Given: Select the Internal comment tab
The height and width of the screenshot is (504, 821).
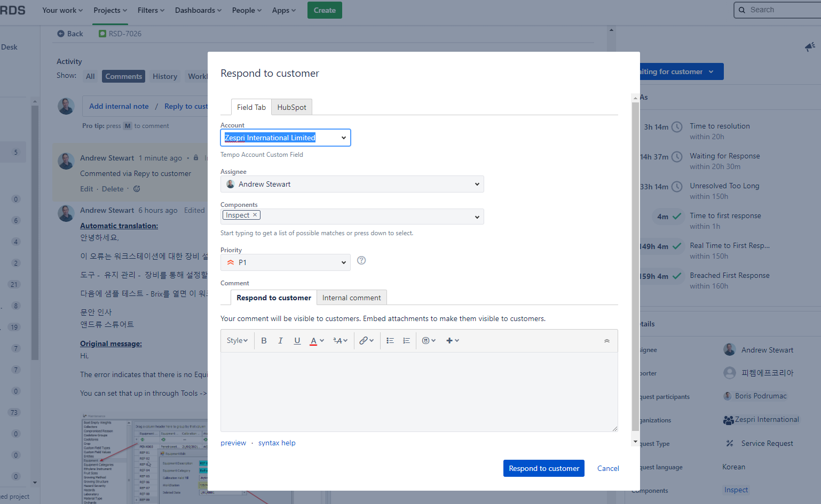Looking at the screenshot, I should coord(351,298).
